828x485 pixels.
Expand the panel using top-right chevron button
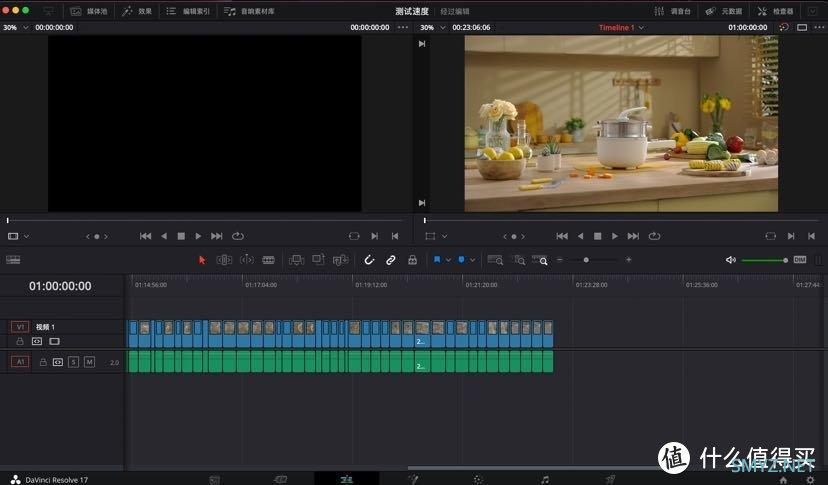pyautogui.click(x=812, y=11)
